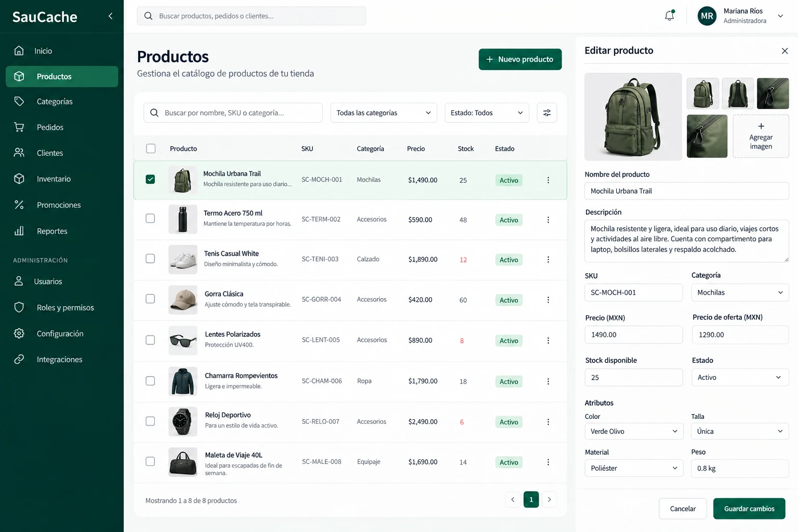Click the Cancelar button
Image resolution: width=798 pixels, height=532 pixels.
click(683, 509)
